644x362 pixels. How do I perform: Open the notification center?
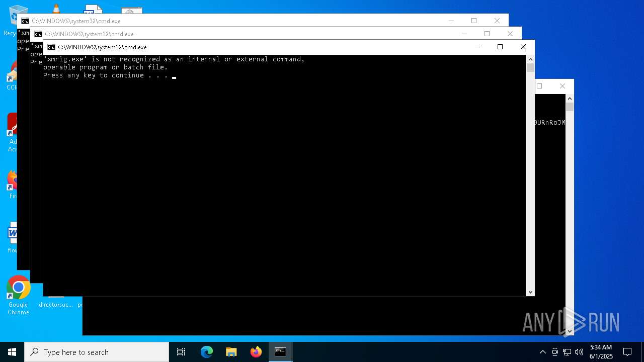(627, 352)
